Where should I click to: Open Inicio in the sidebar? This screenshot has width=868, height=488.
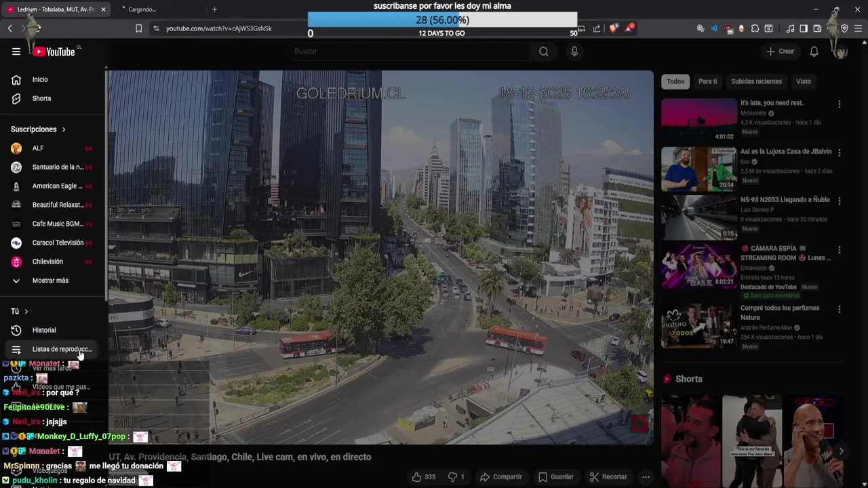[x=53, y=80]
